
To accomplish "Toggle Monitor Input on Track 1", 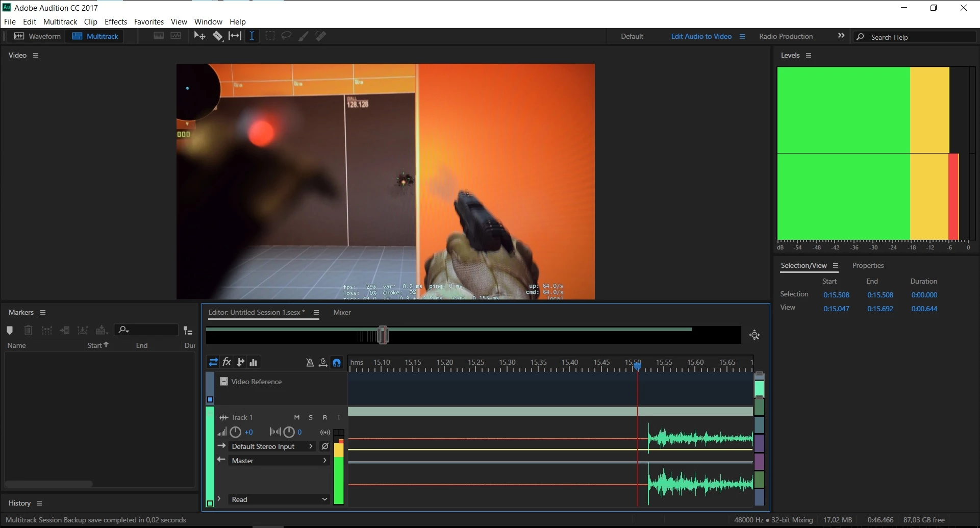I will (338, 417).
